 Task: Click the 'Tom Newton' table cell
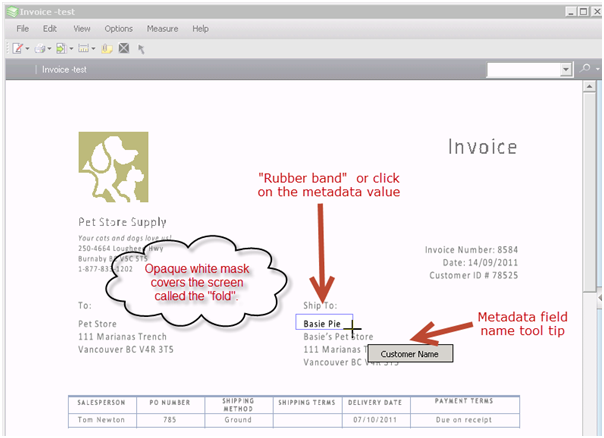pyautogui.click(x=101, y=420)
